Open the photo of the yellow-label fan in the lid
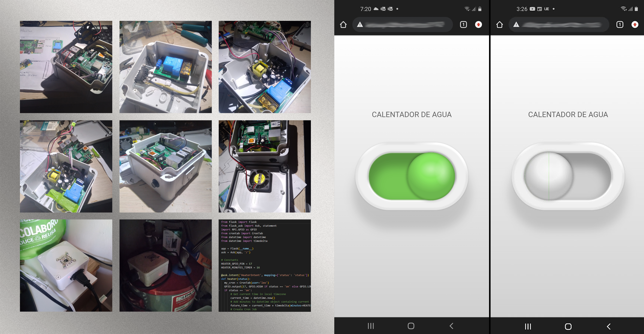The height and width of the screenshot is (334, 644). click(265, 166)
